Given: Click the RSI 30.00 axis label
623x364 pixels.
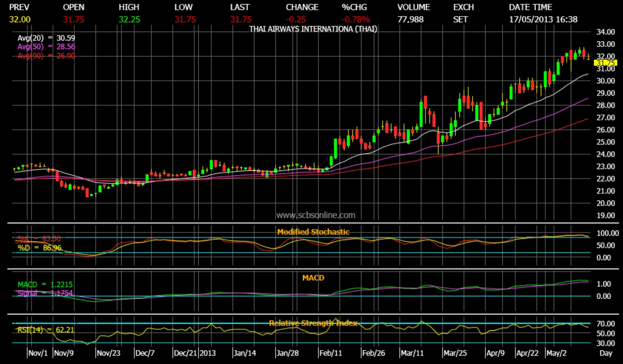Looking at the screenshot, I should point(606,343).
